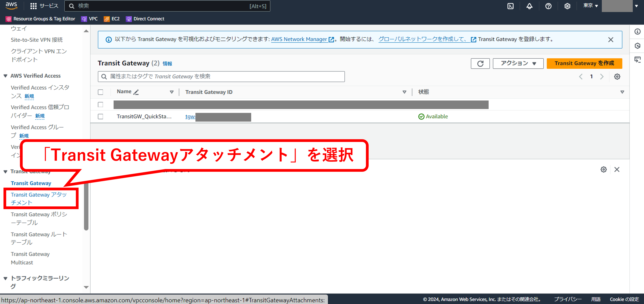
Task: Open the console settings gear in header
Action: click(567, 6)
